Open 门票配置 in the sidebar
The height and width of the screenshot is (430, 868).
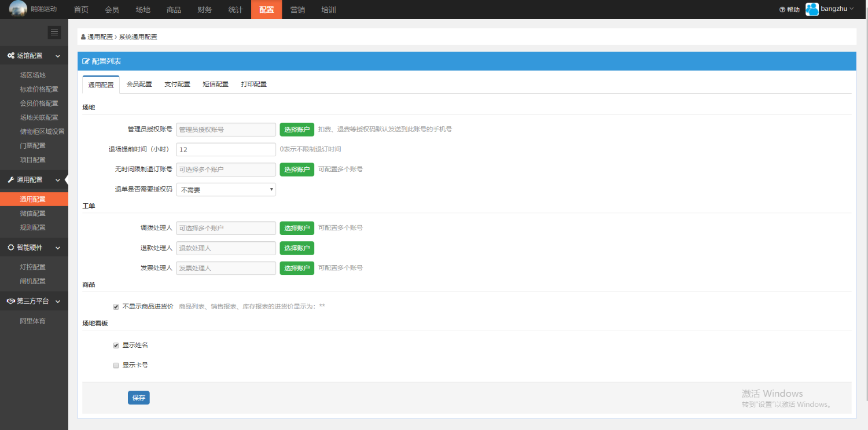[x=34, y=146]
